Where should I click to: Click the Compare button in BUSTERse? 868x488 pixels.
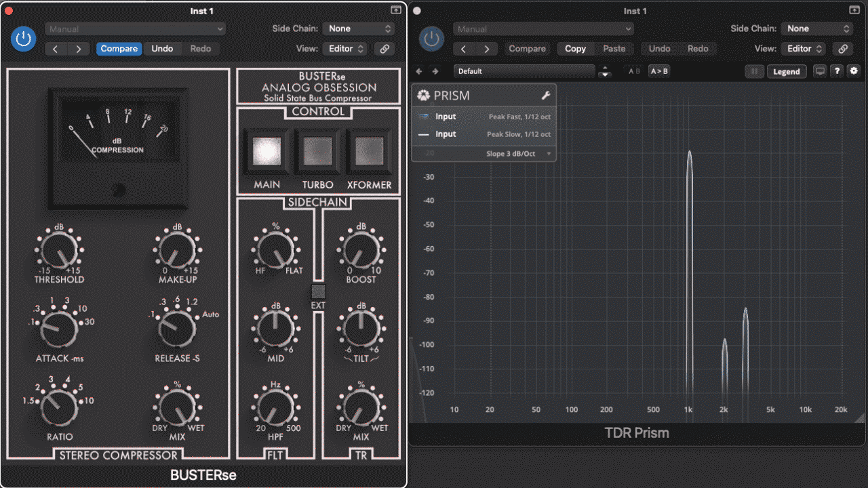tap(119, 49)
